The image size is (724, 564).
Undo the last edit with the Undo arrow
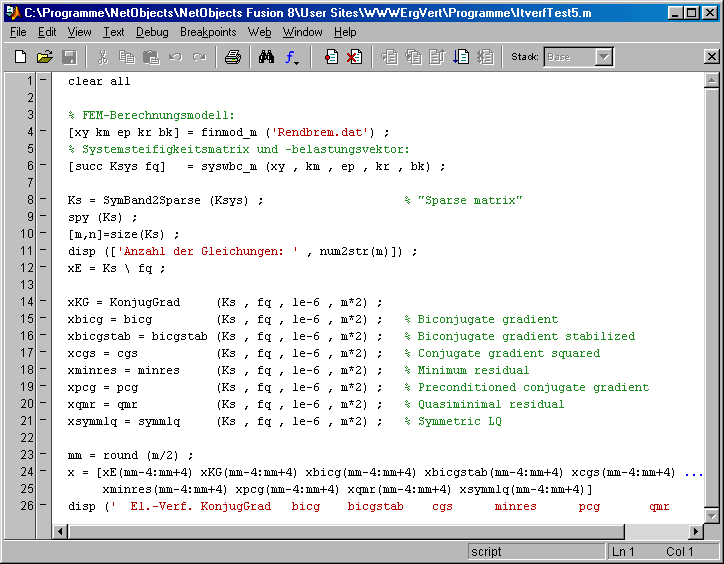[175, 57]
